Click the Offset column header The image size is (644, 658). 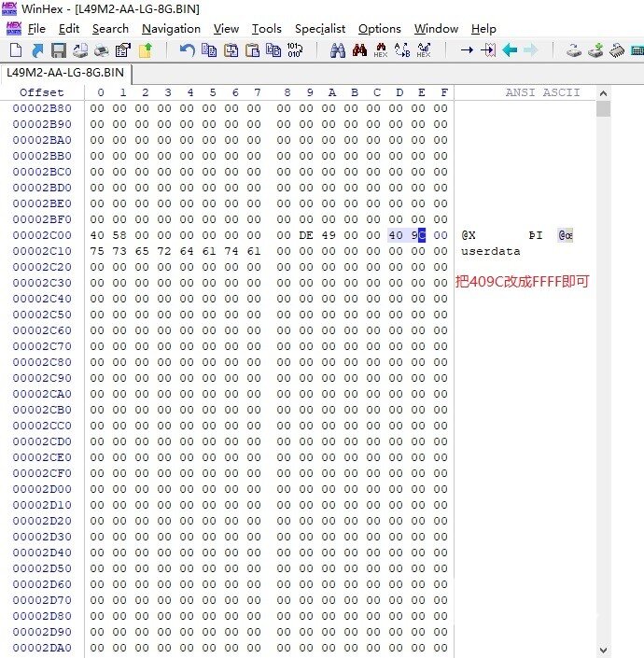click(x=42, y=92)
